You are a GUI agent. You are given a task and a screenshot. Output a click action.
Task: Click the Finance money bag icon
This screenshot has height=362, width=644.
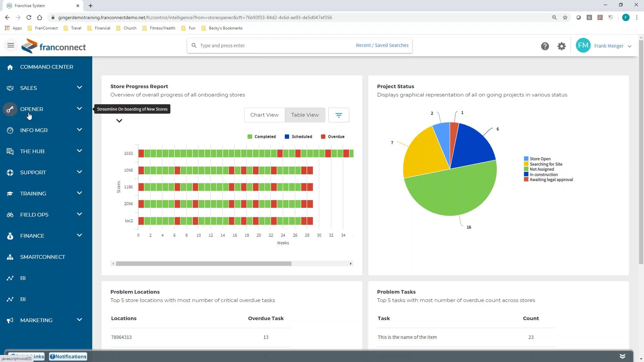[x=10, y=236]
